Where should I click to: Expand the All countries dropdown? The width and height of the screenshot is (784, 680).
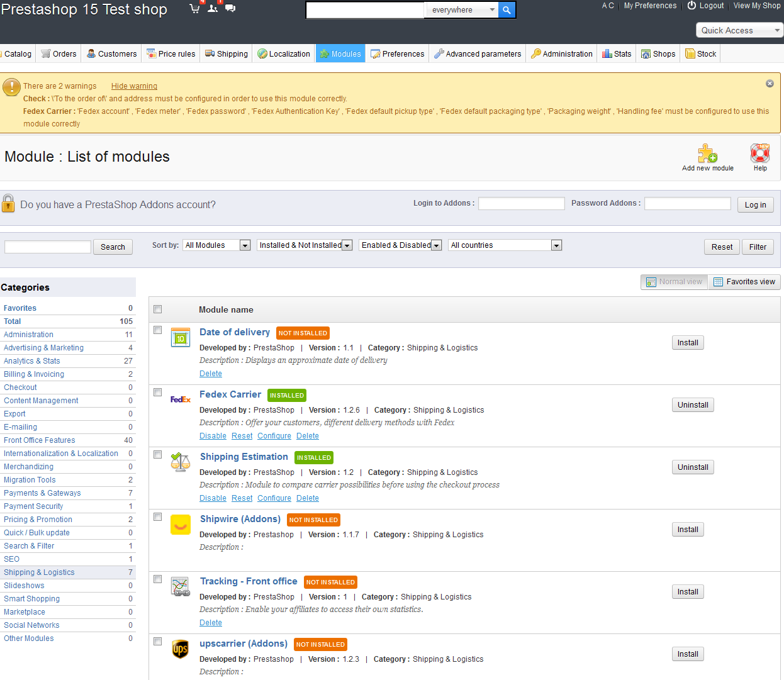(x=505, y=245)
